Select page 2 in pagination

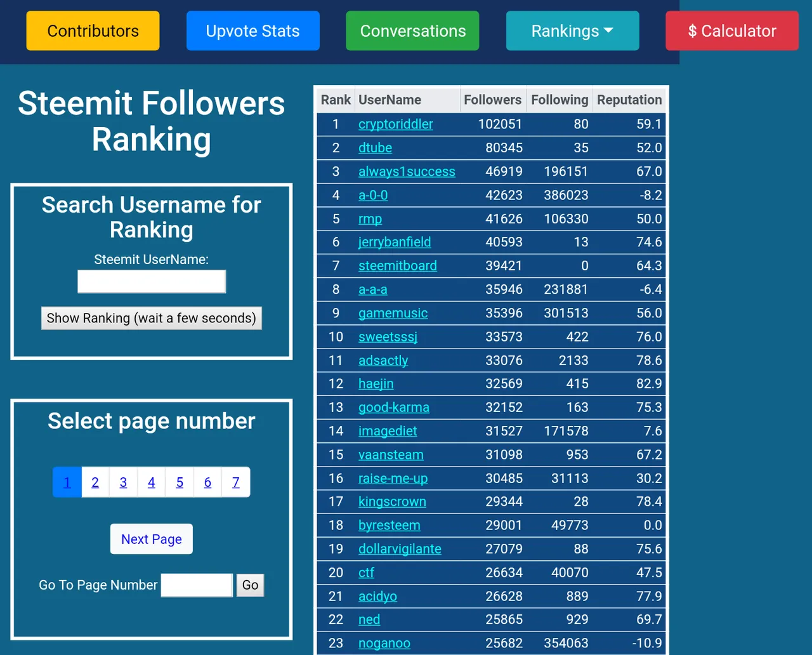(95, 482)
